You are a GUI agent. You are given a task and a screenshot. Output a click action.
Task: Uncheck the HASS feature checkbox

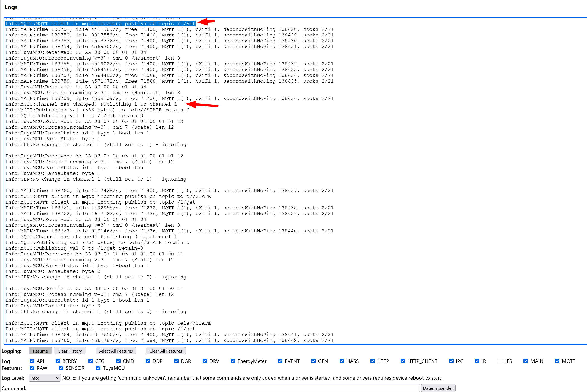(x=342, y=361)
